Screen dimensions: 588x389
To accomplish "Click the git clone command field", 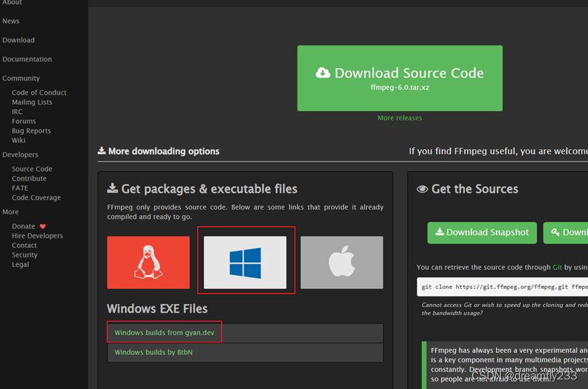I will 502,287.
